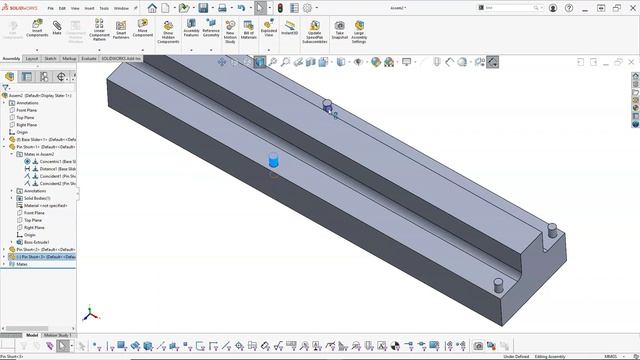Click the New document icon
The image size is (640, 360).
pyautogui.click(x=165, y=8)
